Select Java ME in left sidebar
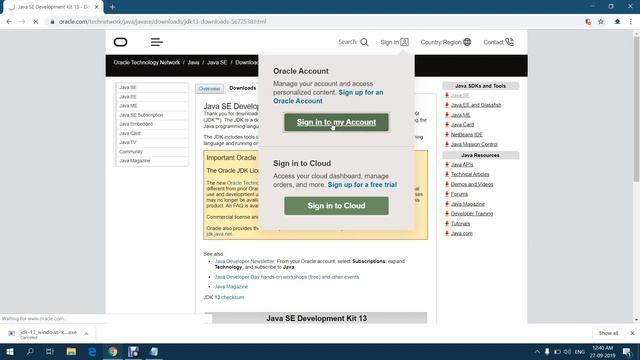Viewport: 640px width, 360px height. point(128,106)
